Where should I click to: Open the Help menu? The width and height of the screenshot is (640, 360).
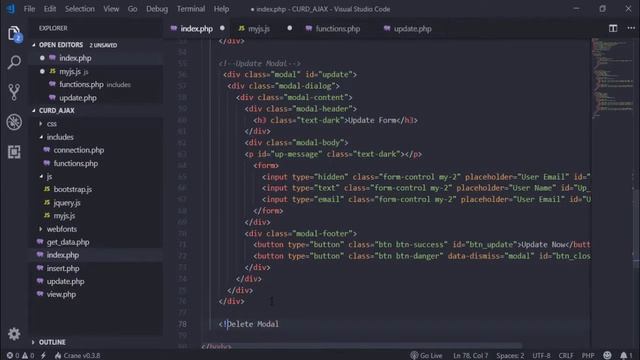pyautogui.click(x=221, y=9)
